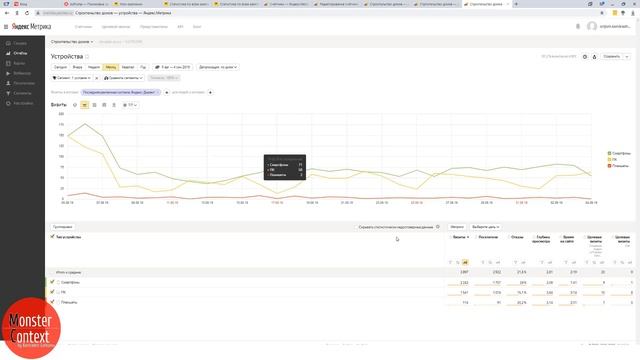The width and height of the screenshot is (640, 360).
Task: Open the Сегмент: 1 условие dropdown
Action: (x=71, y=78)
